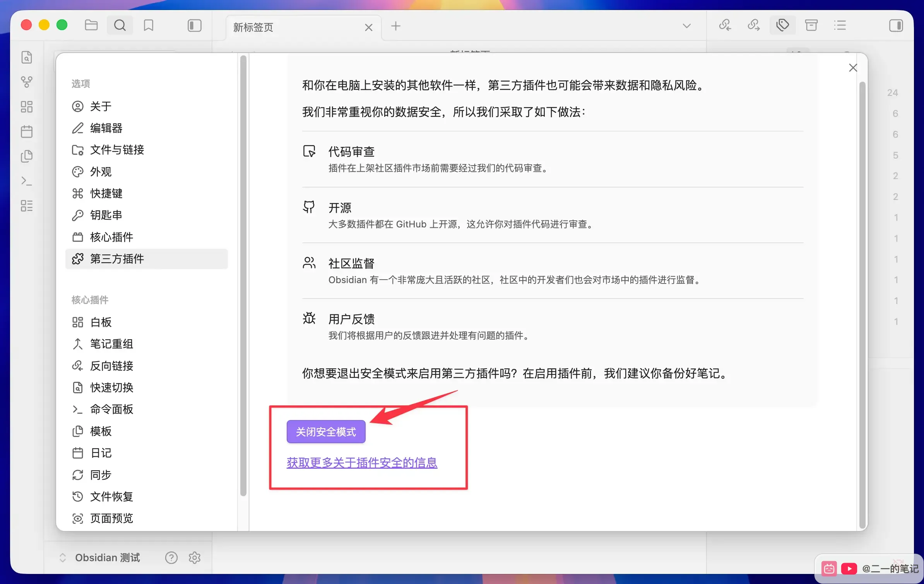Create a new canvas from the left ribbon
The height and width of the screenshot is (584, 924).
click(x=27, y=107)
